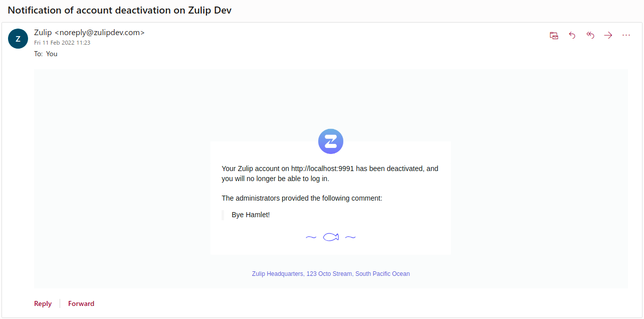Click the sender's round Z avatar
Screen dimensions: 644x319
pos(18,39)
